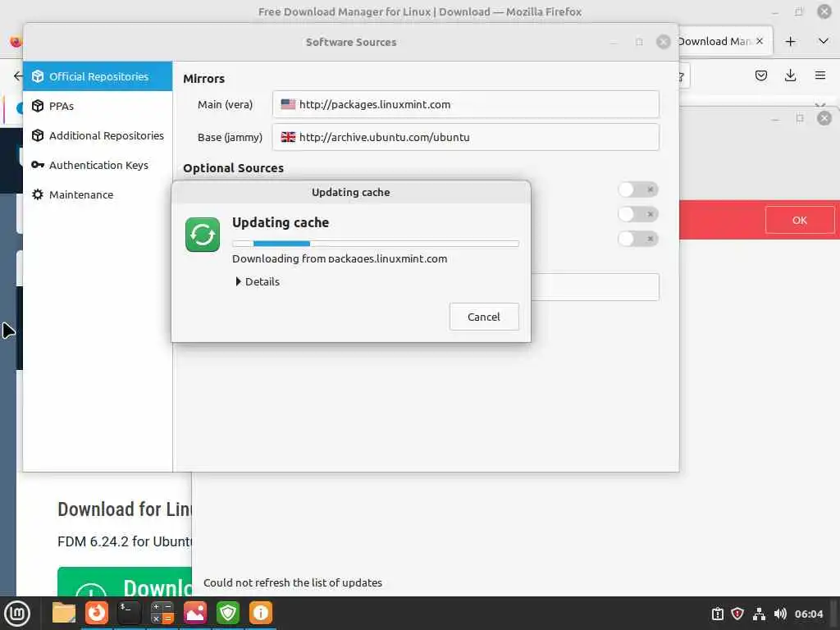Screen dimensions: 840x630
Task: Open the orange info taskbar item
Action: (x=261, y=613)
